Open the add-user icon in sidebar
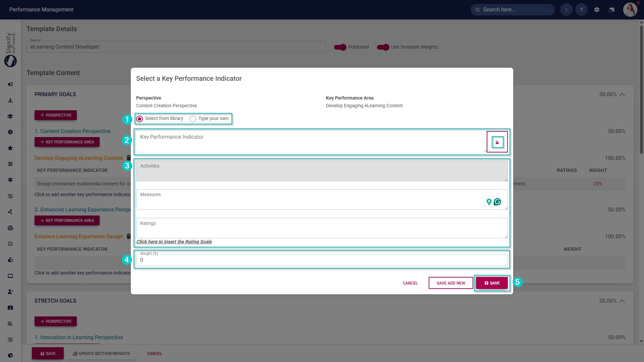Image resolution: width=644 pixels, height=362 pixels. point(10,292)
